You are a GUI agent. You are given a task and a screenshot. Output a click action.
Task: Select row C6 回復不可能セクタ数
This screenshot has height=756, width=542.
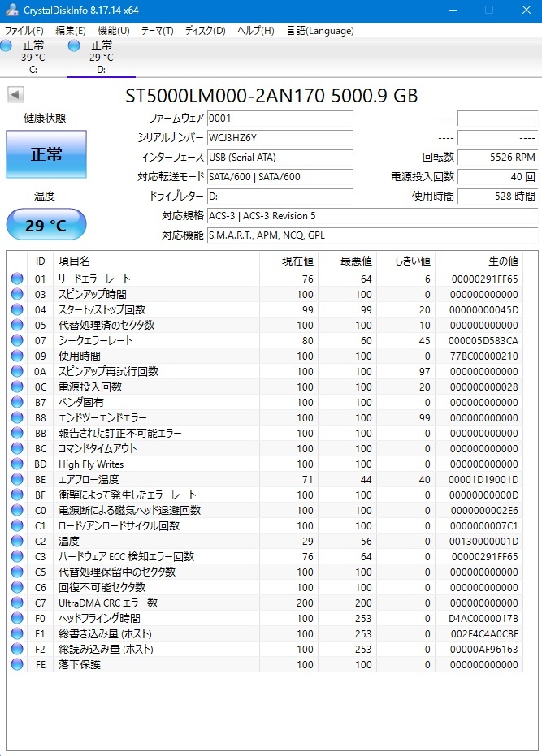(x=265, y=587)
